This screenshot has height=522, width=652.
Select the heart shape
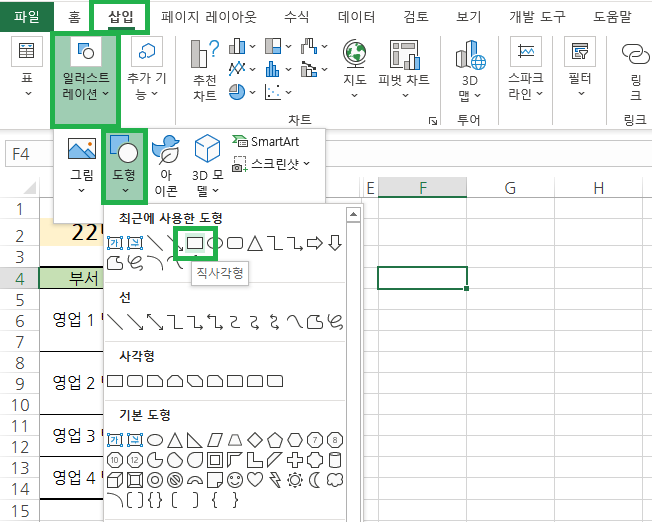pyautogui.click(x=255, y=480)
